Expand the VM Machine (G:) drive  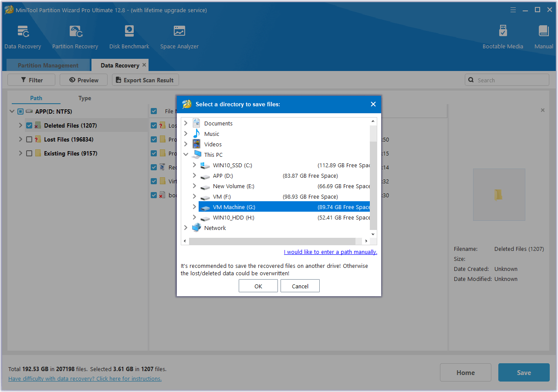click(x=194, y=207)
